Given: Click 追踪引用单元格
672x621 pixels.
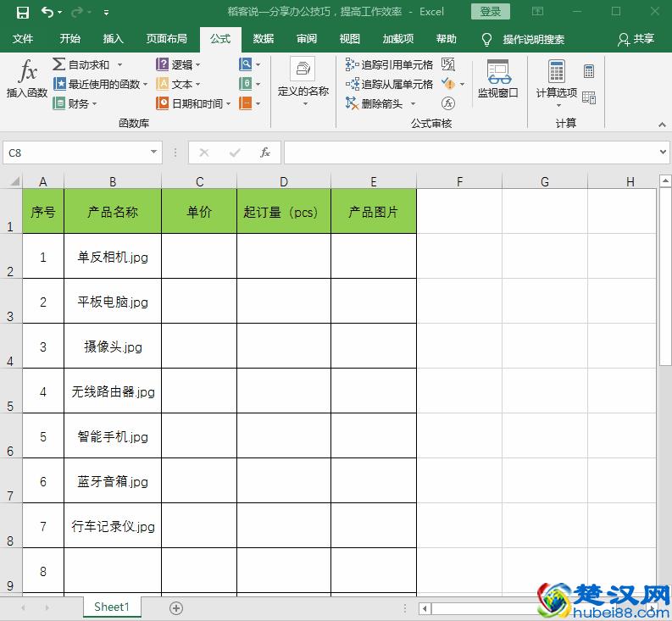Looking at the screenshot, I should pyautogui.click(x=390, y=64).
